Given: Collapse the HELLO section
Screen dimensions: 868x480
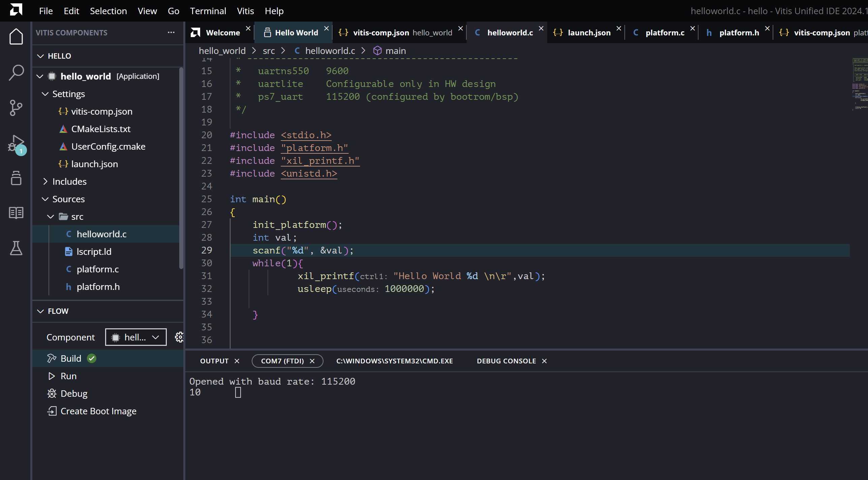Looking at the screenshot, I should pos(40,56).
